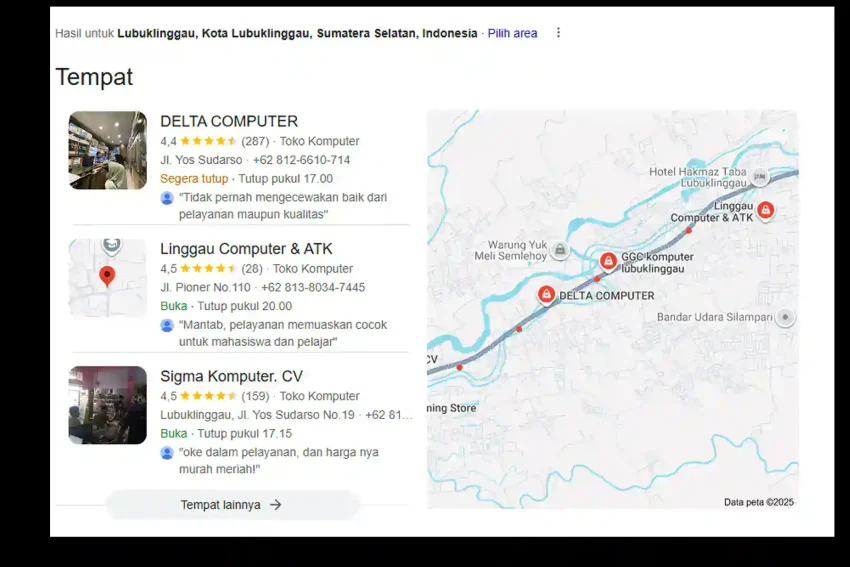Click the phone number +62 813-8034-7445
Screen dimensions: 850x567
313,287
